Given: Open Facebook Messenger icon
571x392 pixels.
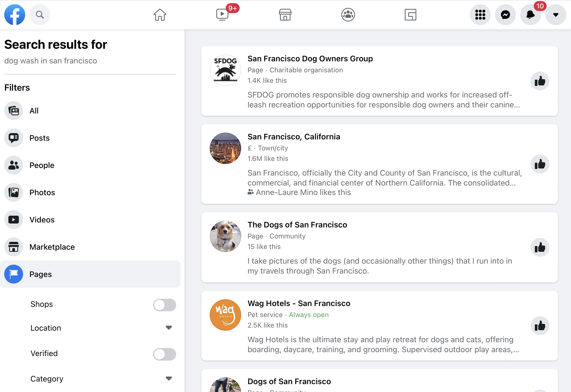Looking at the screenshot, I should click(505, 15).
